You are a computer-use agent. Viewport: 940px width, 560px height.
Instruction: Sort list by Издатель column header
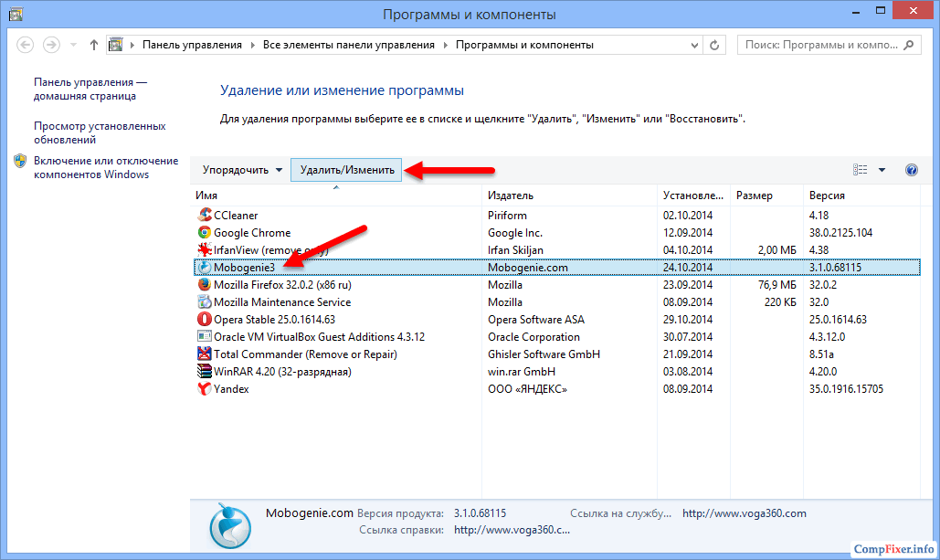pos(511,195)
